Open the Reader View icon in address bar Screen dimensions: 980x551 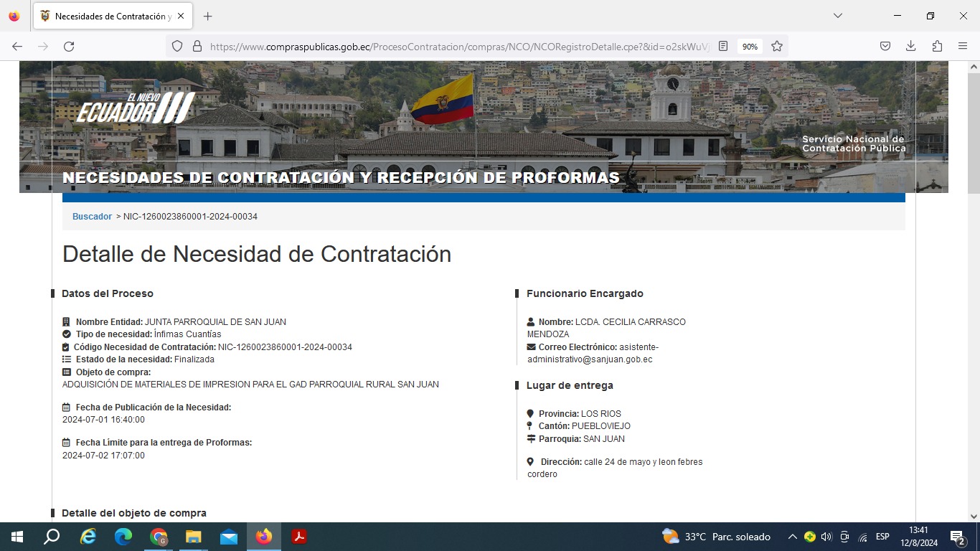click(723, 46)
